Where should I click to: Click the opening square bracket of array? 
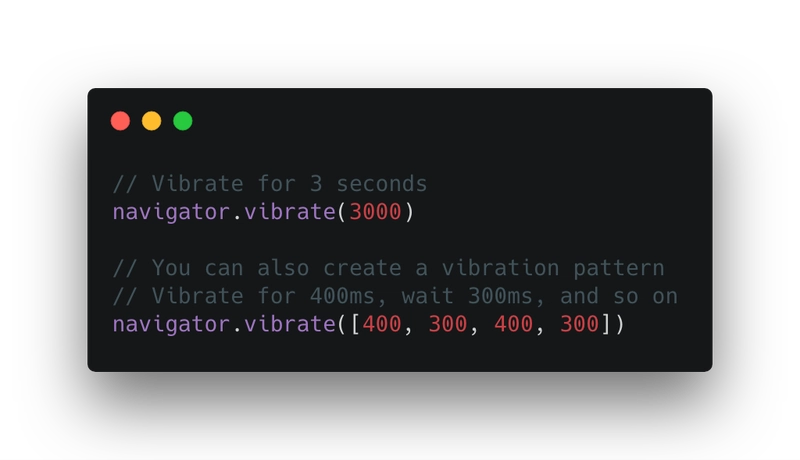pyautogui.click(x=356, y=324)
